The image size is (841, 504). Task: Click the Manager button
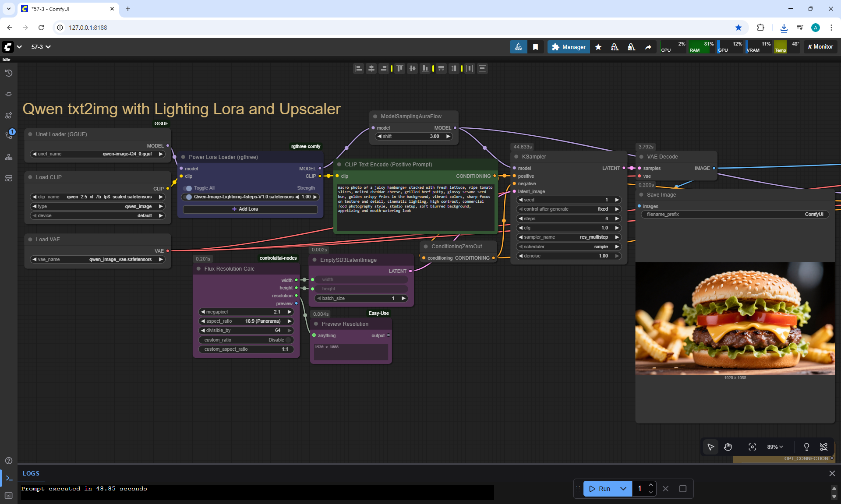coord(569,47)
